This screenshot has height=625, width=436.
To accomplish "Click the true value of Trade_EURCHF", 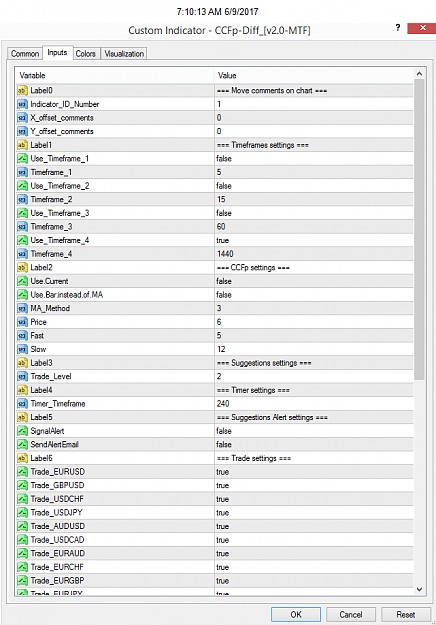I will 223,567.
